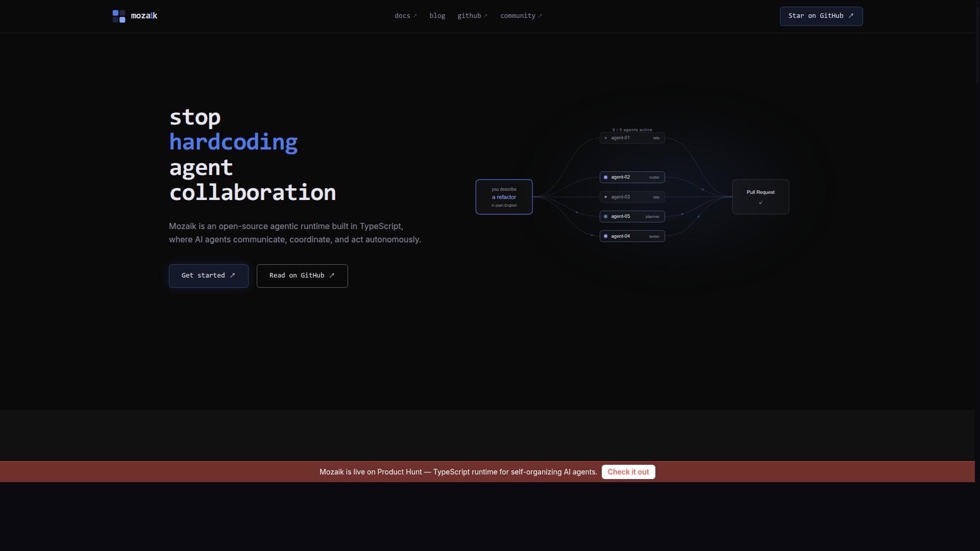This screenshot has height=551, width=980.
Task: Click the Get started button
Action: (209, 276)
